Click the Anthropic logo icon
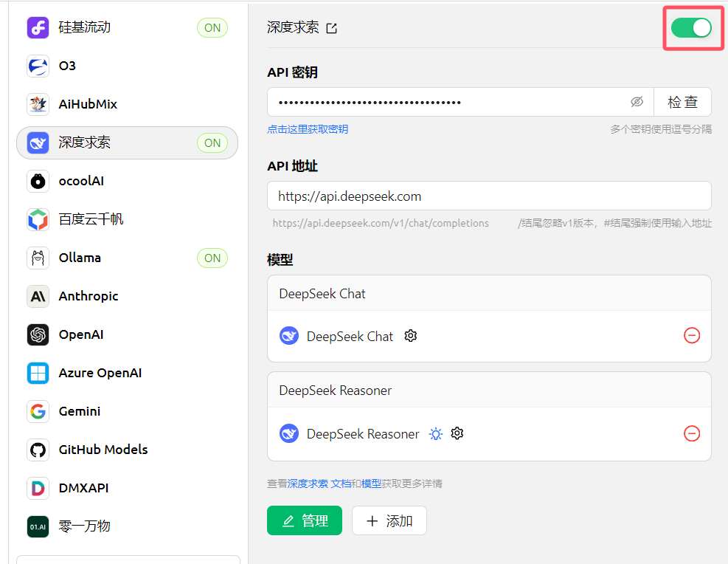 click(38, 297)
